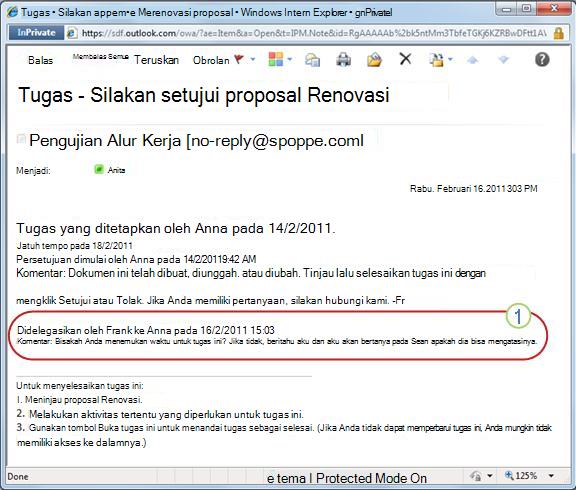Click the sender presence icon
576x490 pixels.
(x=21, y=139)
